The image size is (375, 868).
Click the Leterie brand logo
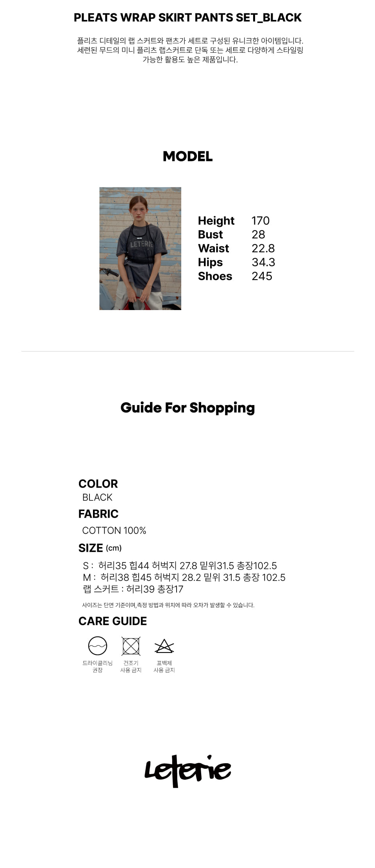point(188,770)
